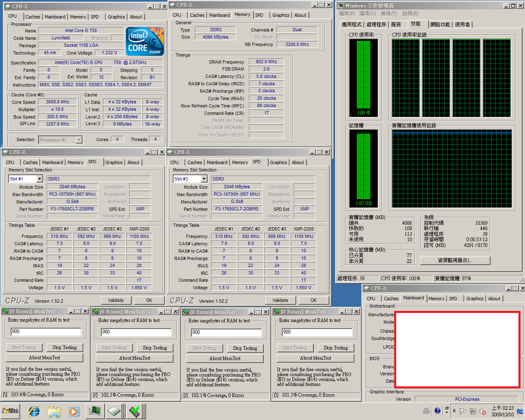
Task: Click title icon of MemTest window with 103.4% coverage
Action: (x=5, y=312)
